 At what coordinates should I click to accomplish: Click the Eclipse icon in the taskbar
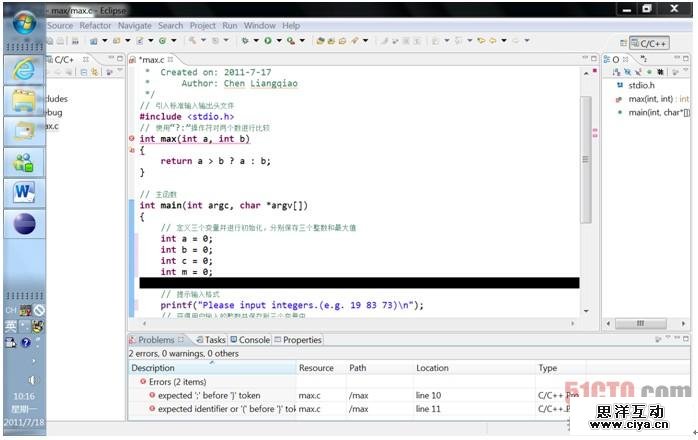tap(22, 224)
